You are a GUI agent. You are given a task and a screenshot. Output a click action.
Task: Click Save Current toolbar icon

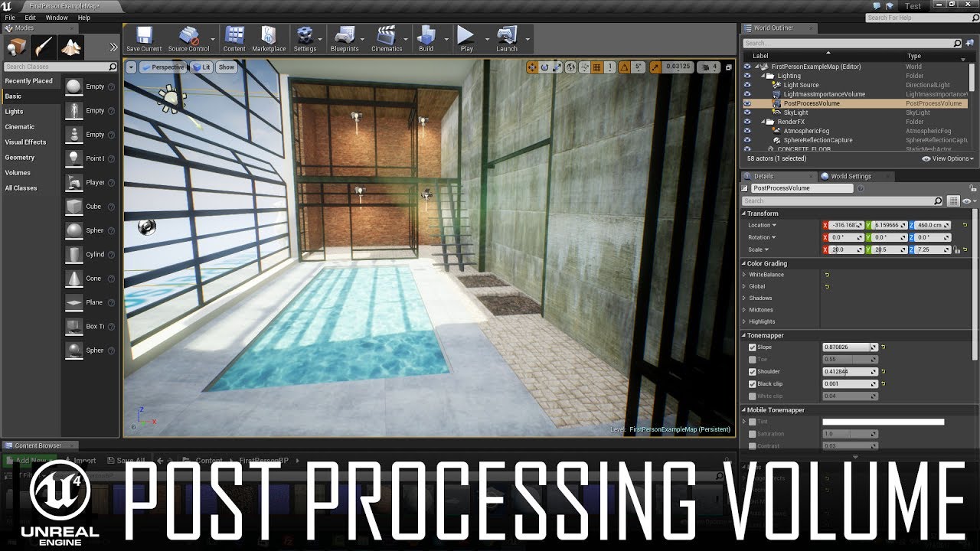[x=144, y=36]
